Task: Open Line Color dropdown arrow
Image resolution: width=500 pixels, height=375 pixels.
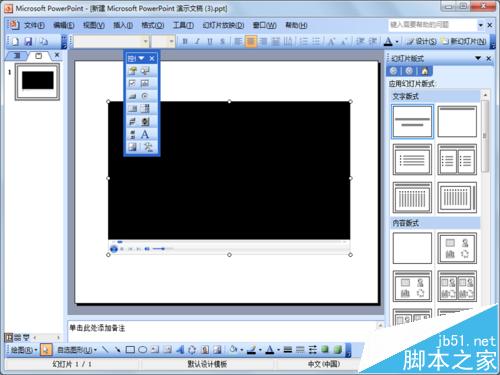Action: coord(260,350)
